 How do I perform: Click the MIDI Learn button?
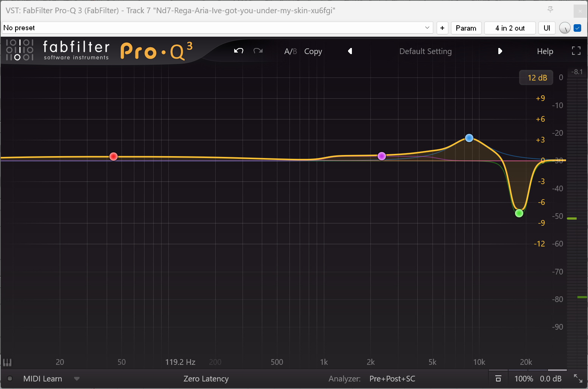[x=43, y=379]
